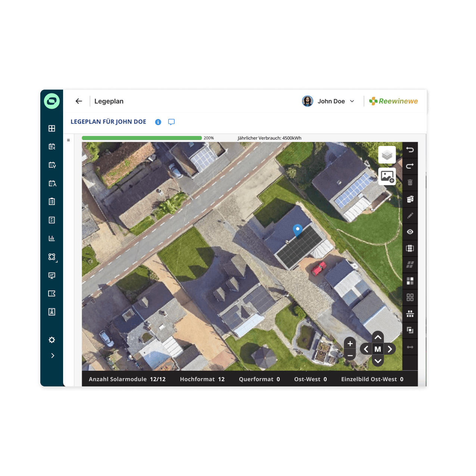The height and width of the screenshot is (476, 476).
Task: Toggle the horizontal flip arrow icon
Action: (410, 347)
